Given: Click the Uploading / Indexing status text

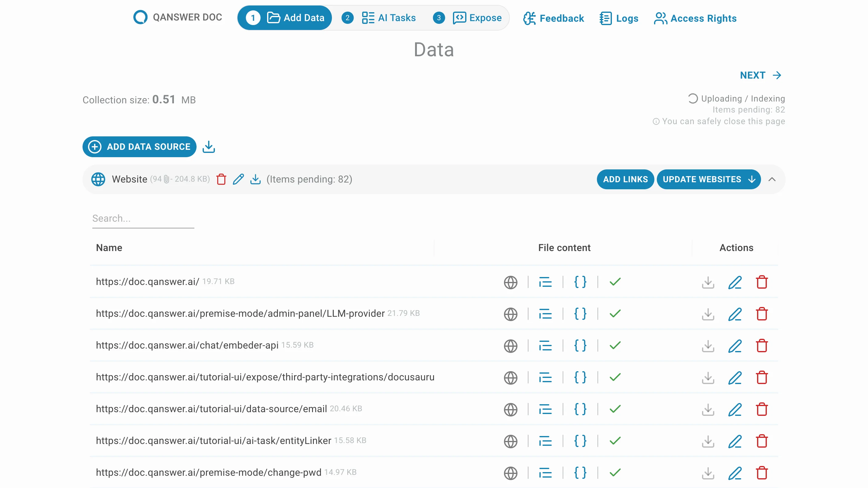Looking at the screenshot, I should click(x=743, y=98).
